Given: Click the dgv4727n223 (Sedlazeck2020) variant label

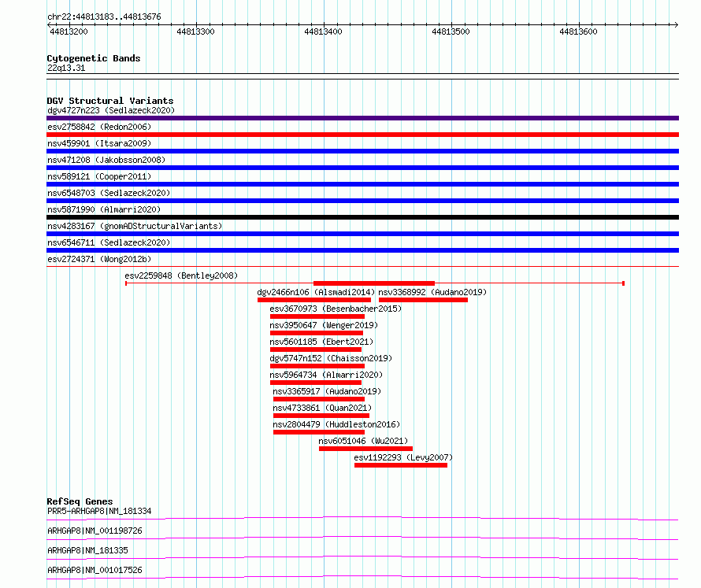Looking at the screenshot, I should pyautogui.click(x=111, y=110).
